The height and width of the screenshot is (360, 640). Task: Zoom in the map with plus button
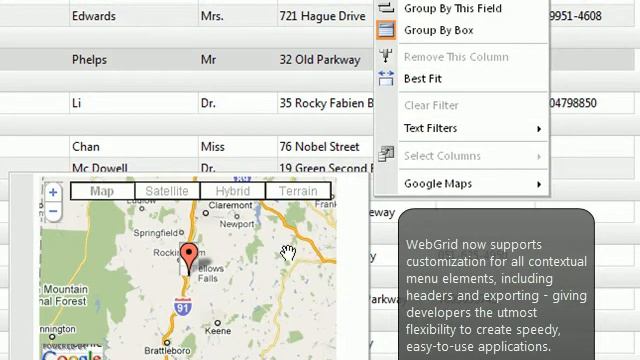pos(53,192)
